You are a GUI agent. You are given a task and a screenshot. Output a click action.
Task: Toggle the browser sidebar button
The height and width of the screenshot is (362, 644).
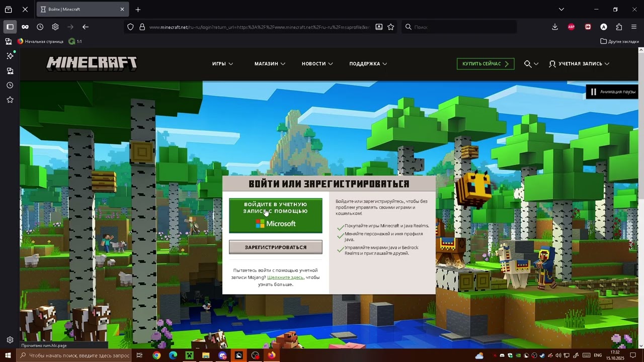[x=10, y=27]
